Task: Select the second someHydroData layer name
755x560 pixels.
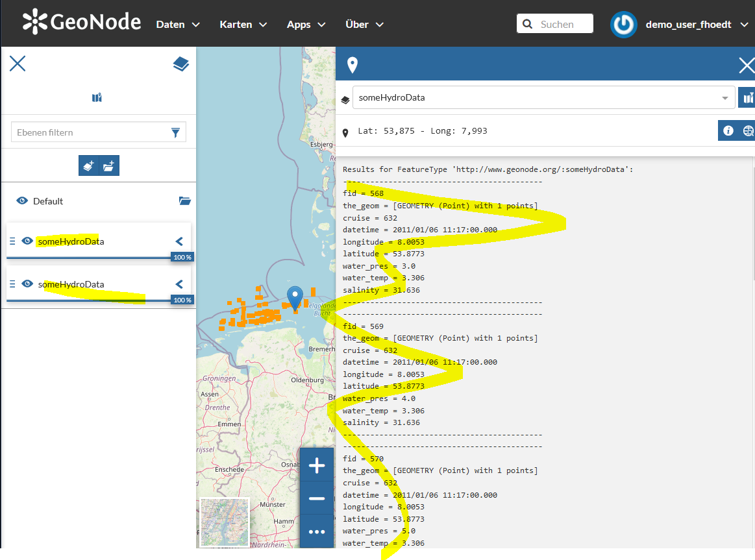Action: 71,284
